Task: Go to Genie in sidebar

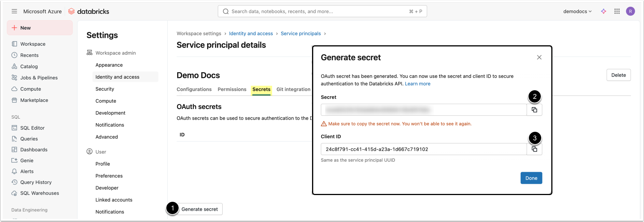Action: click(x=27, y=161)
